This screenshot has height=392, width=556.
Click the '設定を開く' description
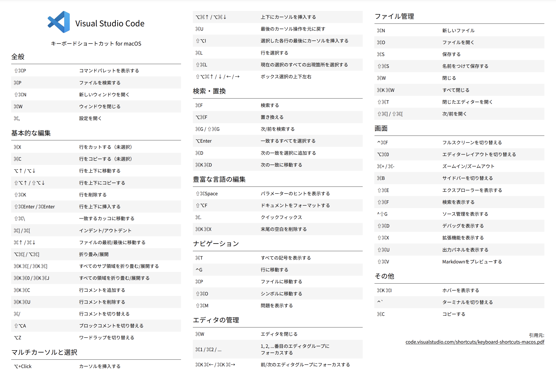[90, 118]
